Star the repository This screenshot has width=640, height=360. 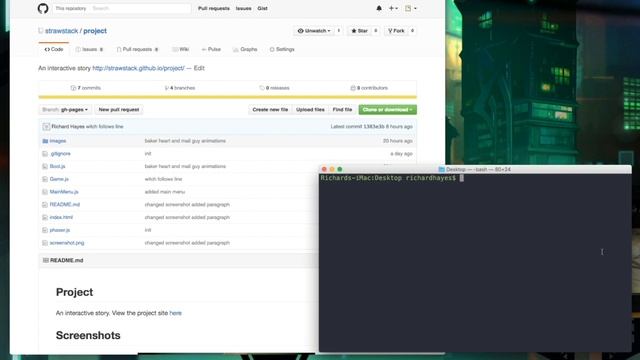click(360, 31)
